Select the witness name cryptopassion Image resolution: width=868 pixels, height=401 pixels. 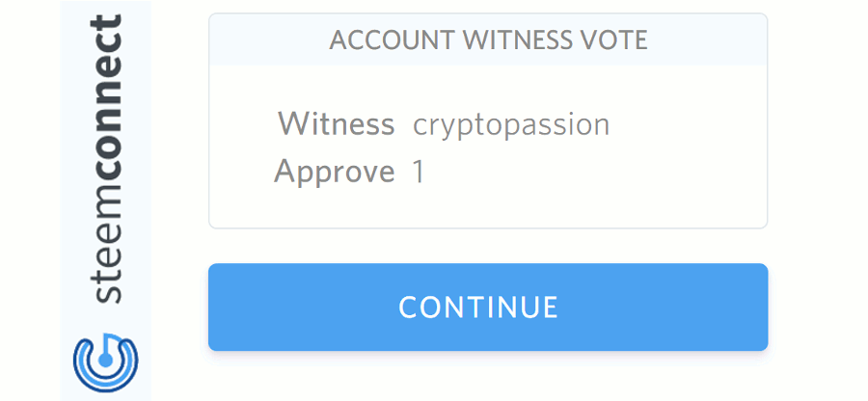[x=511, y=124]
